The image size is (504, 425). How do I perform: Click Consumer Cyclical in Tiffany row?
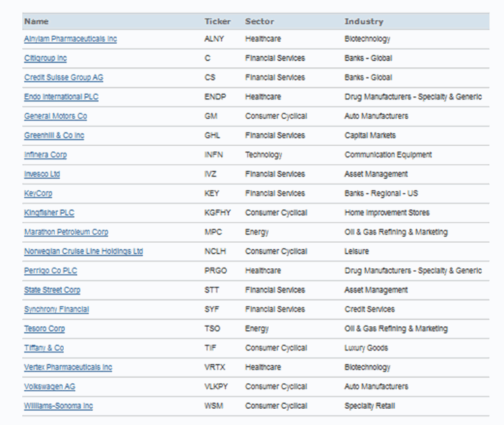[x=276, y=348]
